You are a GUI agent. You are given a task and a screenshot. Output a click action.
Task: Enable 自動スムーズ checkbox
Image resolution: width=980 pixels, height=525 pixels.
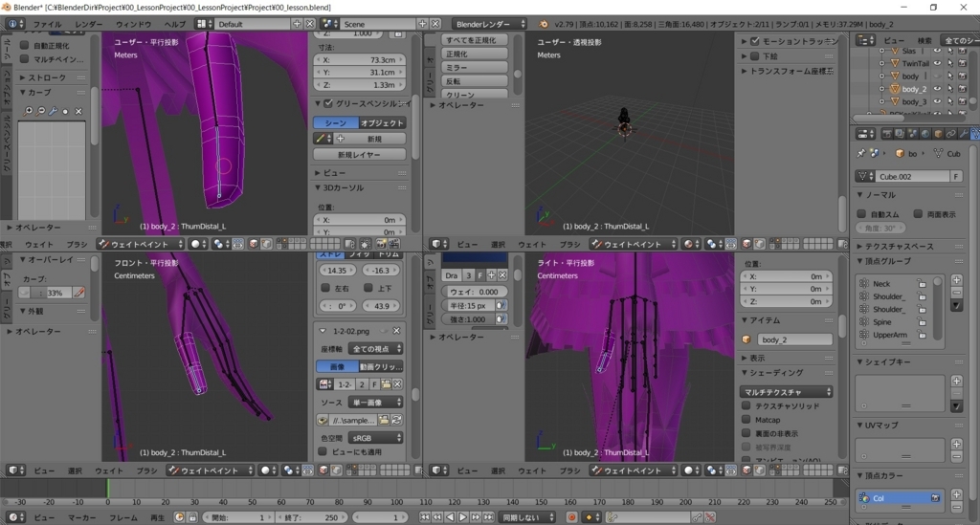tap(861, 213)
